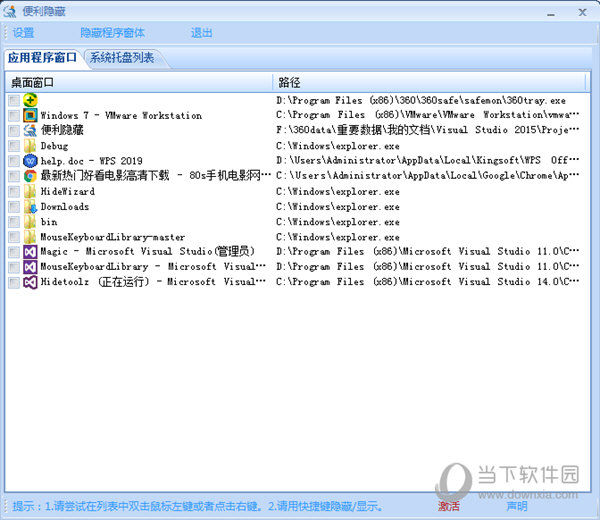
Task: Close the 便利隐藏 window
Action: tap(582, 13)
